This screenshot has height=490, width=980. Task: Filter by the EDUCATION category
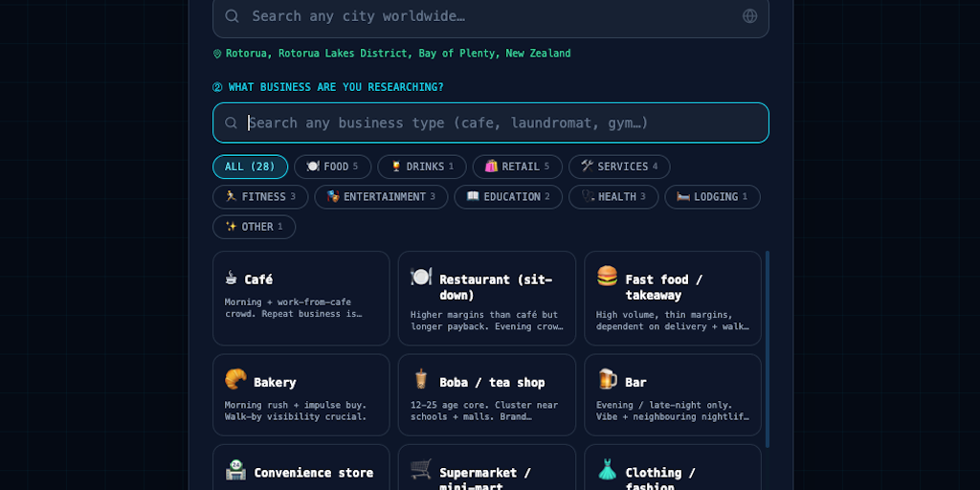point(508,197)
